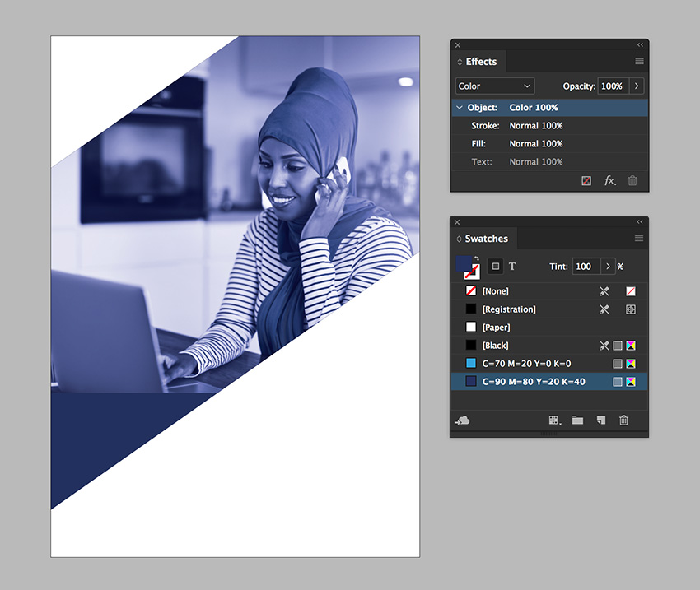Click the New Color Group icon
This screenshot has width=700, height=590.
coord(554,420)
